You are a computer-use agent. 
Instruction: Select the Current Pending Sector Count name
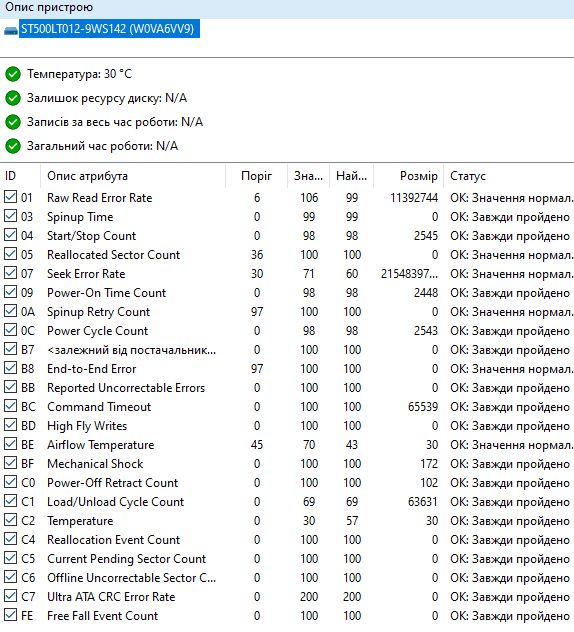pos(127,559)
